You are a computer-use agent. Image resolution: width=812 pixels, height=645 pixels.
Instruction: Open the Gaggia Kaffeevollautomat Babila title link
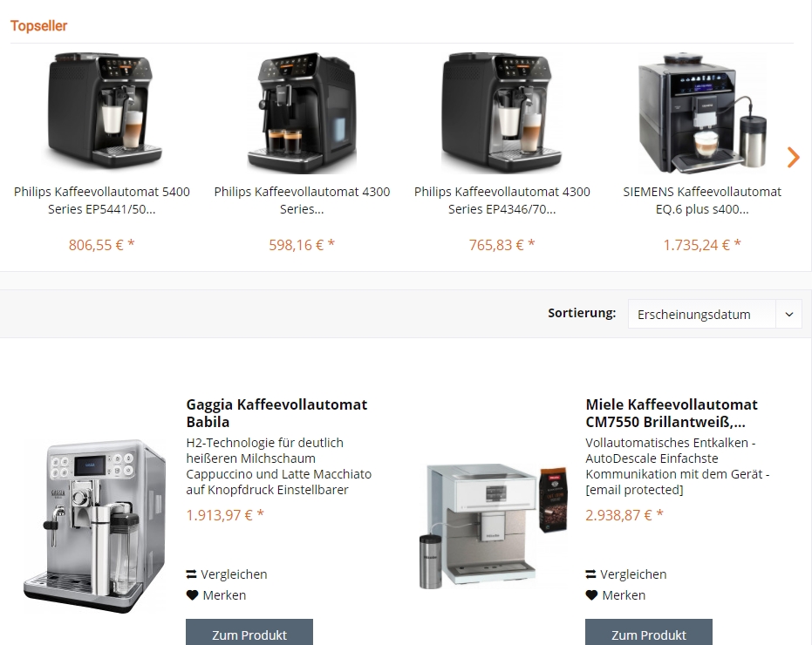pyautogui.click(x=276, y=413)
